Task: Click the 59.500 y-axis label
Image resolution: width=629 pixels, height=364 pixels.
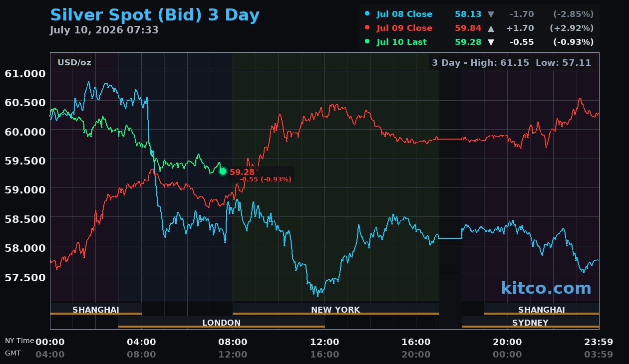Action: tap(25, 161)
